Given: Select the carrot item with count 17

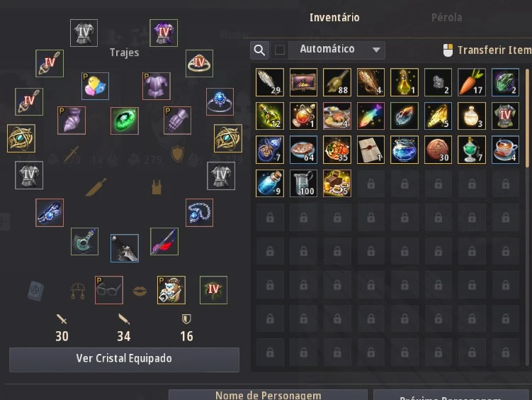Looking at the screenshot, I should click(x=471, y=82).
